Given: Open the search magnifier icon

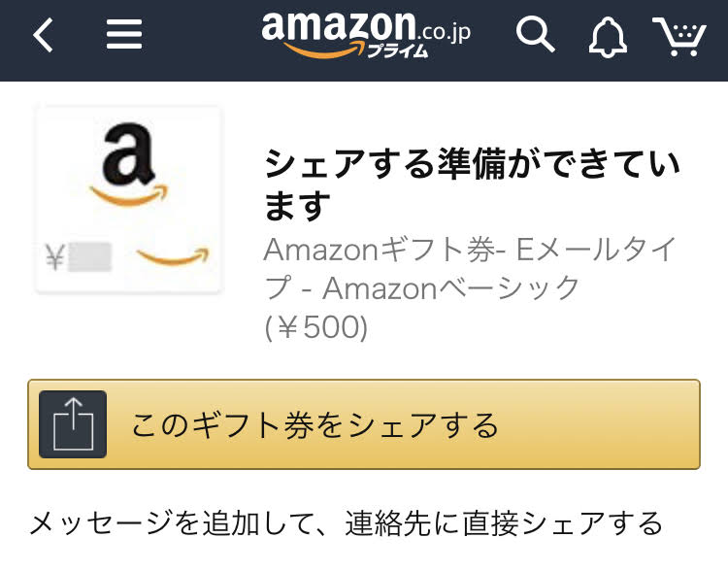Looking at the screenshot, I should pyautogui.click(x=535, y=34).
